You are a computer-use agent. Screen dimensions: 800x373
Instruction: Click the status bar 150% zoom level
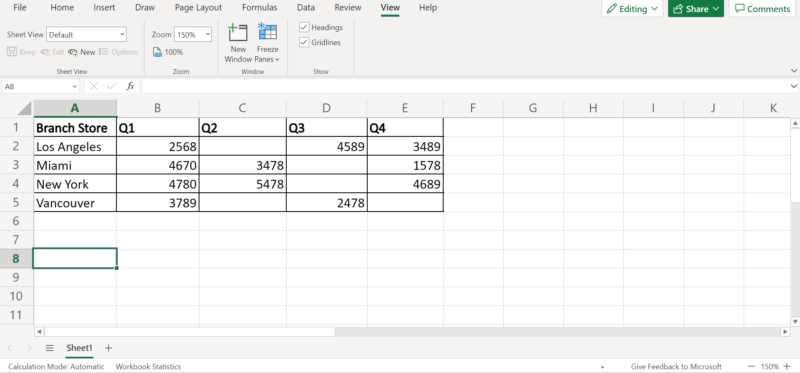[x=769, y=366]
